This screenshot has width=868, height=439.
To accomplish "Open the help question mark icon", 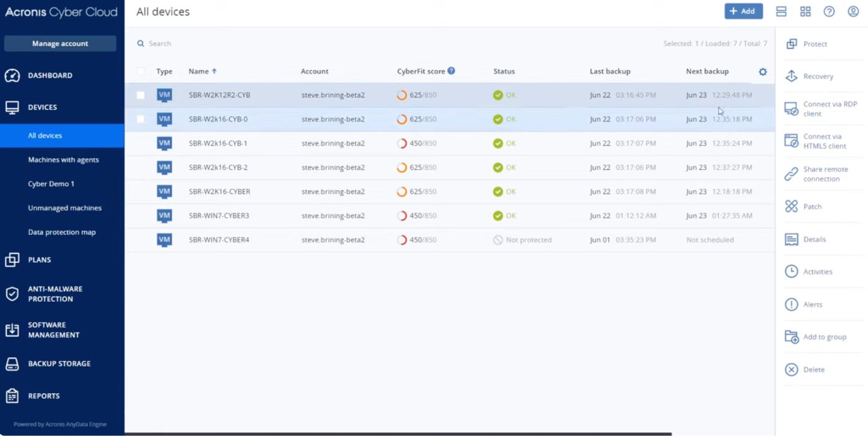I will click(829, 11).
